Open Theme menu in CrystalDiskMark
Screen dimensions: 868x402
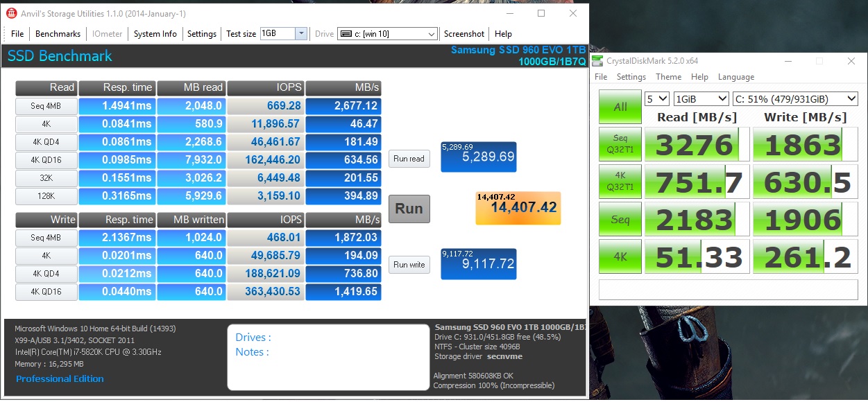click(x=669, y=77)
